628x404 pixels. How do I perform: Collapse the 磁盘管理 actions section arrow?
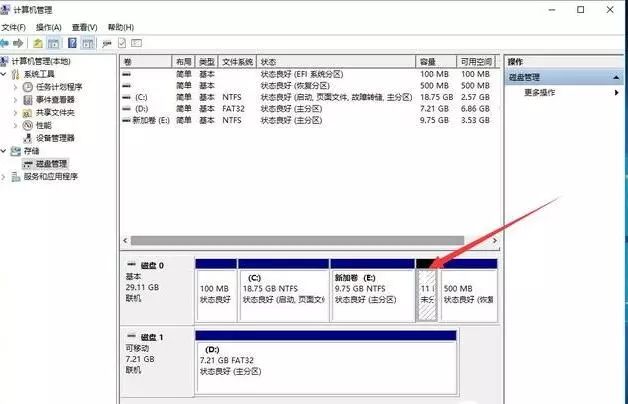coord(616,77)
